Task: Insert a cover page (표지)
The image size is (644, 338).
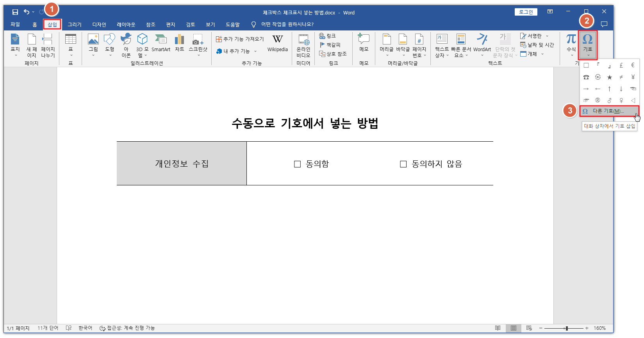Action: (15, 45)
